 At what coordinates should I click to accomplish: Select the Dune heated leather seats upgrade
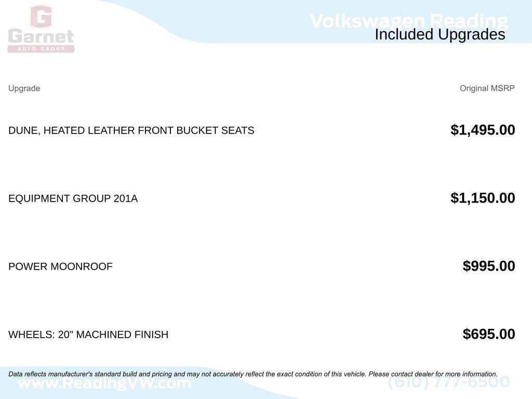tap(131, 130)
